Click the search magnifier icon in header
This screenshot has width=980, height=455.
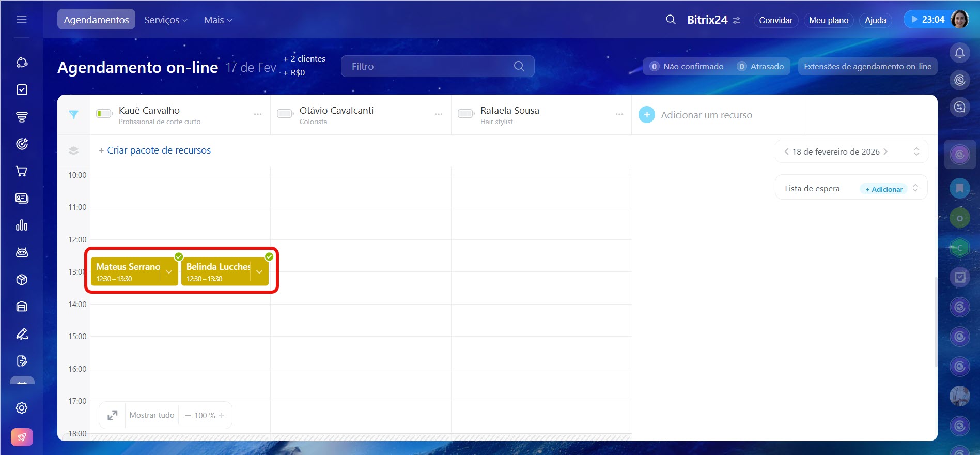tap(671, 20)
